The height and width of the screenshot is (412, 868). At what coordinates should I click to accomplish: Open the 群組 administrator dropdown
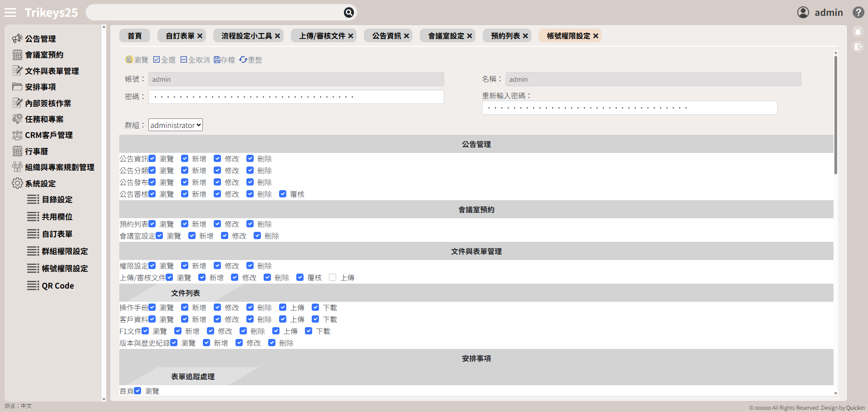click(176, 125)
